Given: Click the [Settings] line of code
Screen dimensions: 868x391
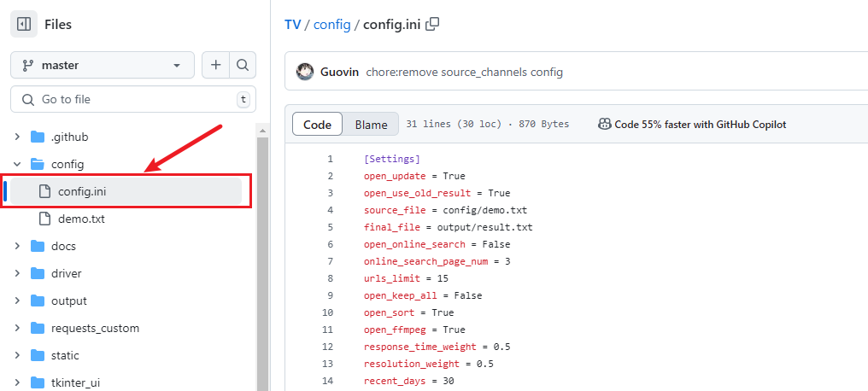Looking at the screenshot, I should 392,160.
